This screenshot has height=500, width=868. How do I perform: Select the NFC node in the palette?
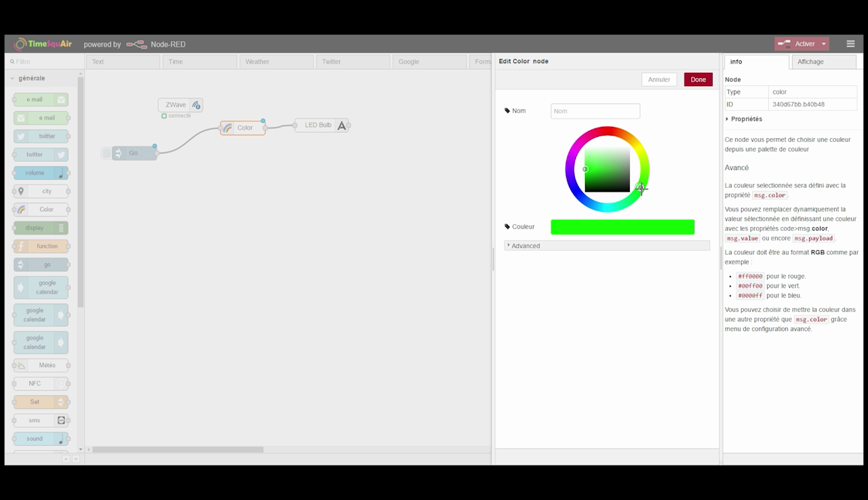click(41, 383)
